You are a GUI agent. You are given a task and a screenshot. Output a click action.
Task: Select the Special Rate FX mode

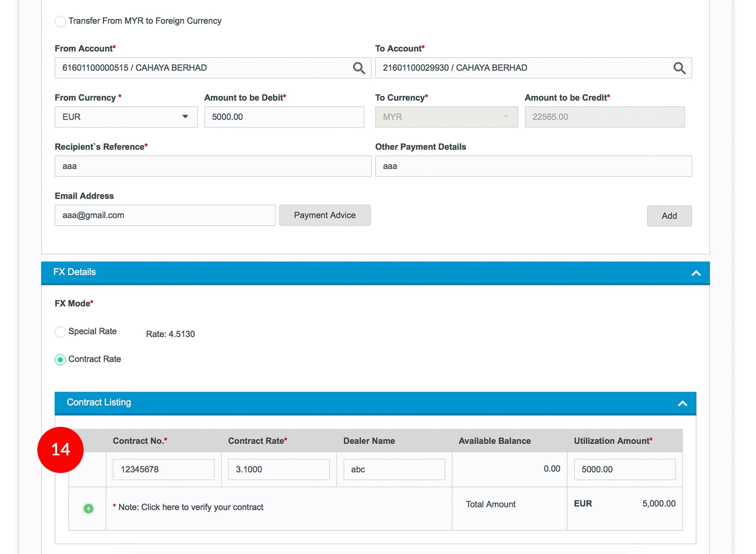pos(60,332)
